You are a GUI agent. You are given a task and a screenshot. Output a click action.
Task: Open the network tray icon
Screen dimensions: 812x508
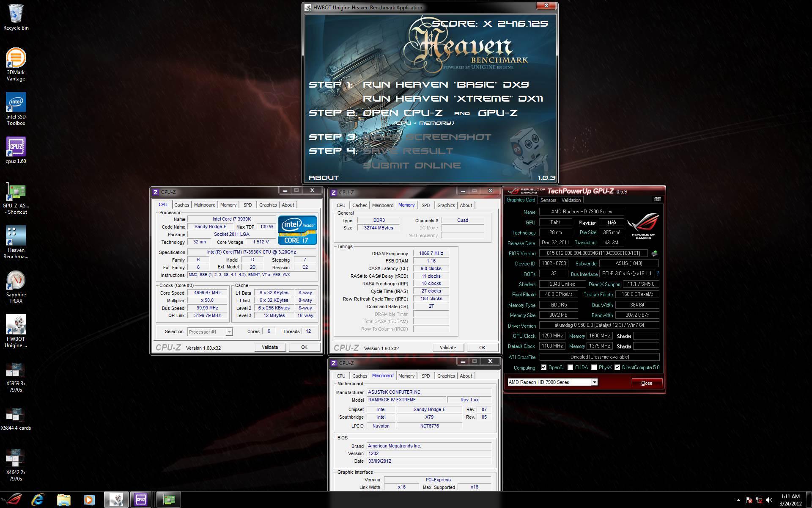(x=759, y=500)
